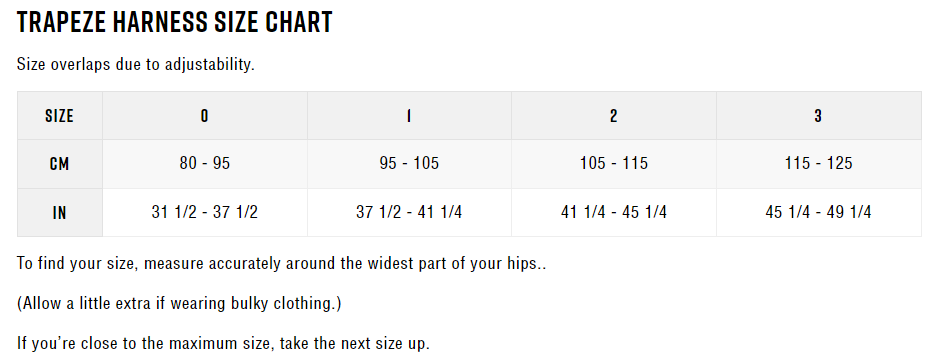Screen dimensions: 931x363
Task: Click the bulky clothing note text
Action: coord(179,304)
